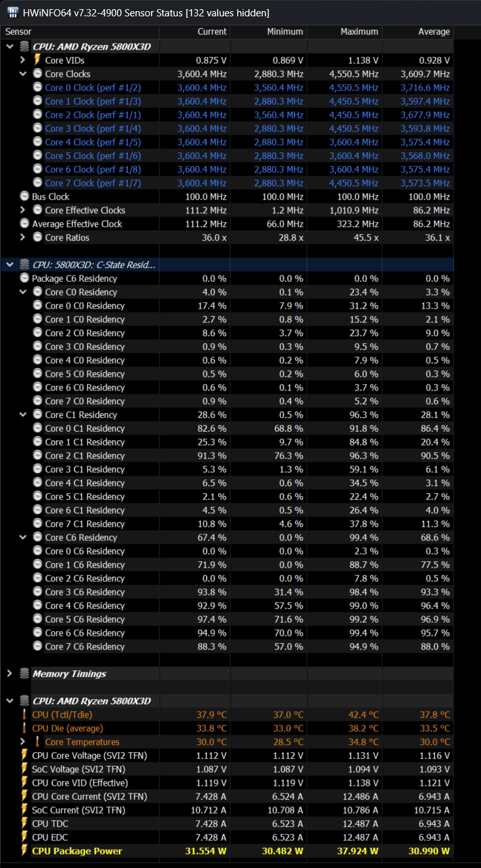Collapse the C-State Residency group

[x=9, y=265]
